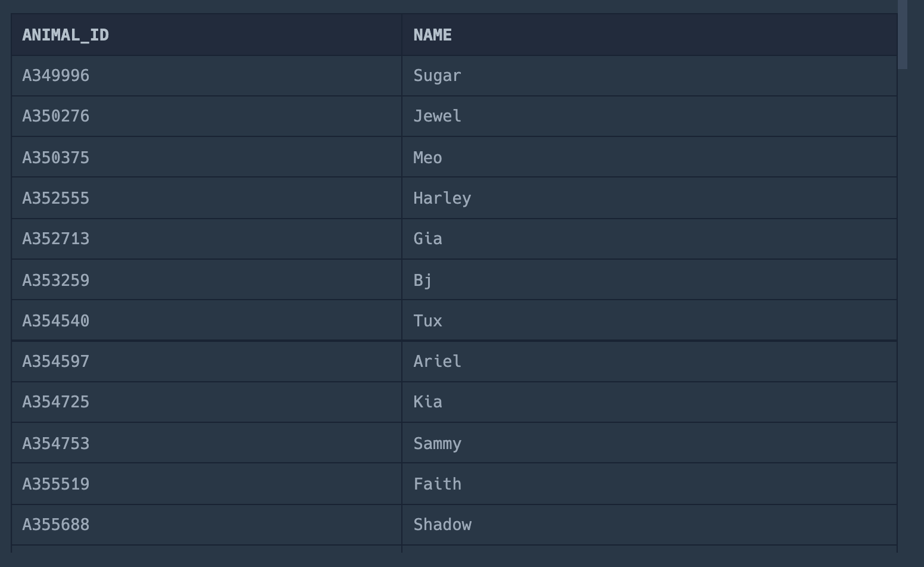Screen dimensions: 924x567
Task: Click the name cell Gia
Action: click(x=427, y=239)
